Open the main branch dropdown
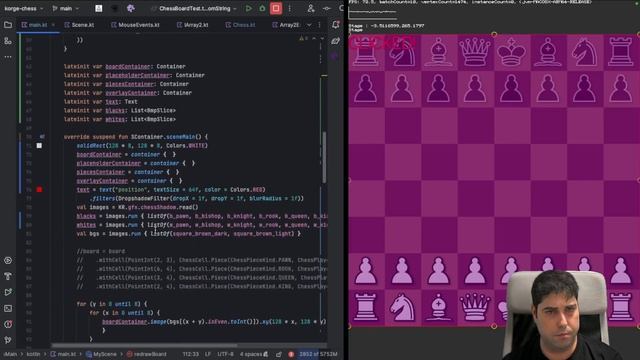The image size is (640, 360). (x=65, y=8)
